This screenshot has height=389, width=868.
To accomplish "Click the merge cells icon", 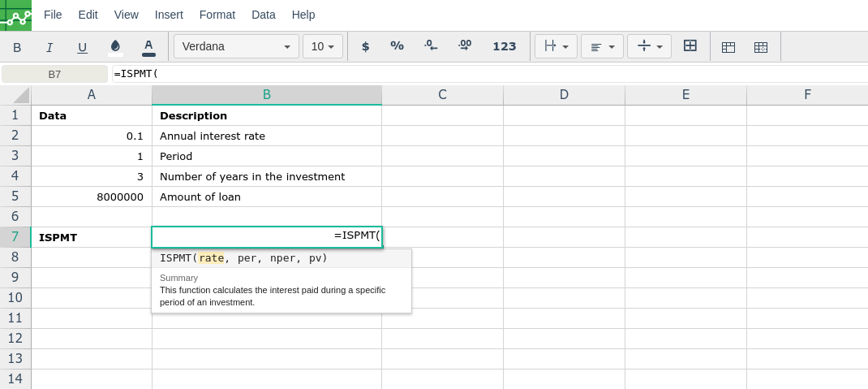I will tap(690, 46).
